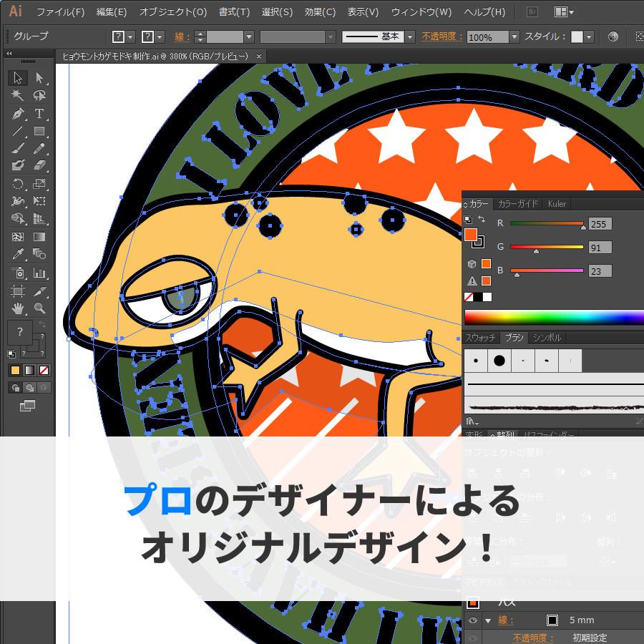Select the Symbol Sprayer tool
644x644 pixels.
pos(18,273)
